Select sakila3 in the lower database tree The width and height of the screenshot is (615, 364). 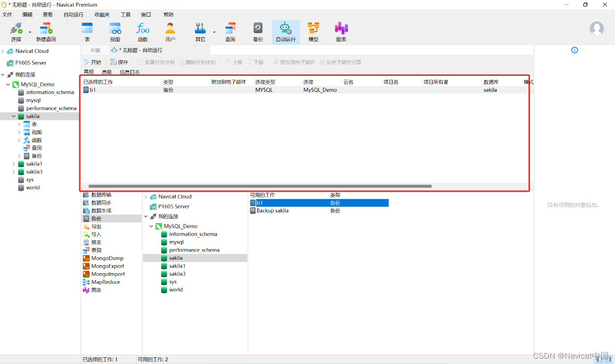(x=177, y=274)
